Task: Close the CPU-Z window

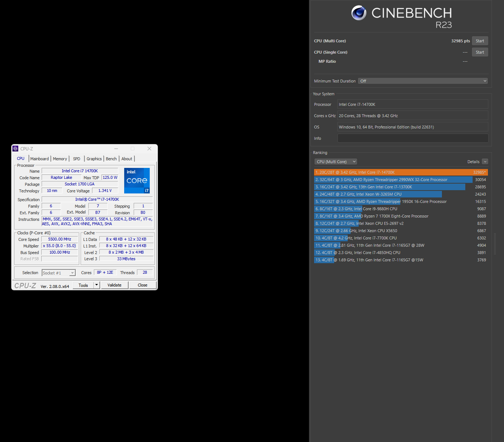Action: click(x=149, y=149)
